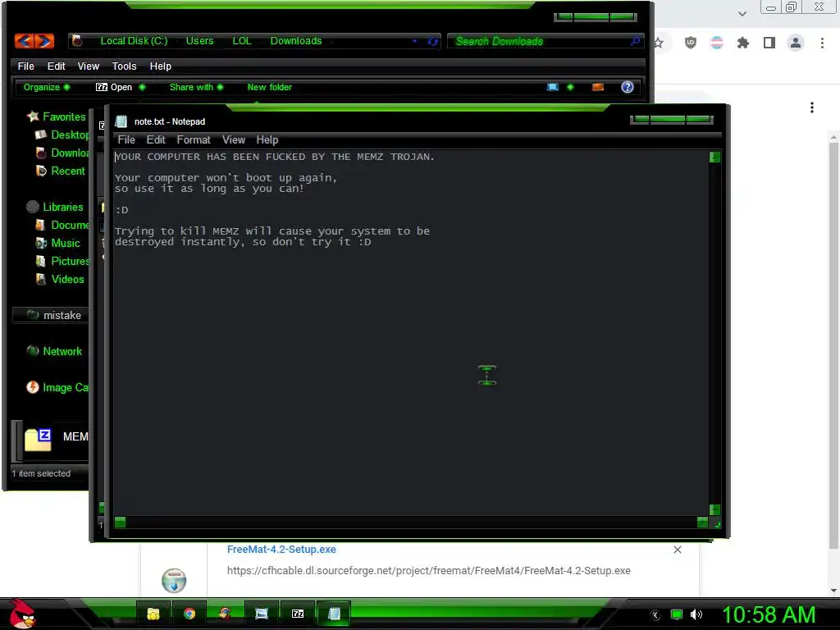This screenshot has width=840, height=630.
Task: Show hidden tray icons arrow
Action: point(655,615)
